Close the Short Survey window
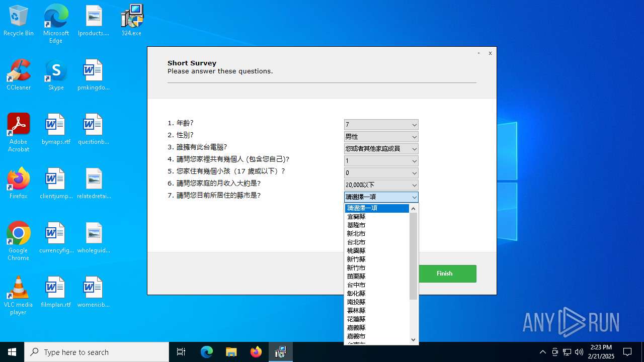 click(490, 53)
